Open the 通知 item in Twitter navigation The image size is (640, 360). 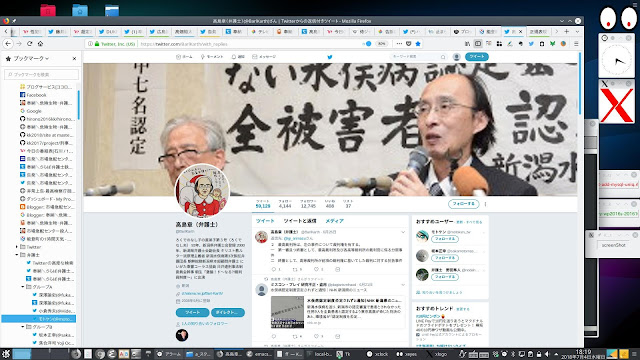click(238, 57)
